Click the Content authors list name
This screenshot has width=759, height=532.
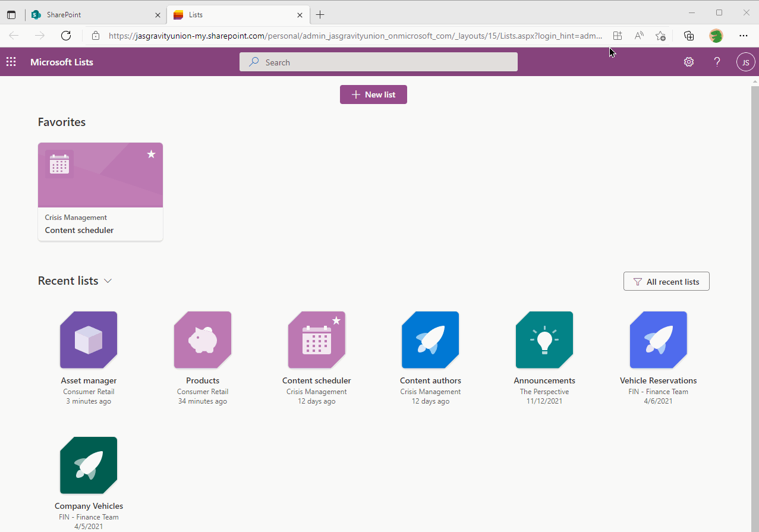(x=430, y=380)
